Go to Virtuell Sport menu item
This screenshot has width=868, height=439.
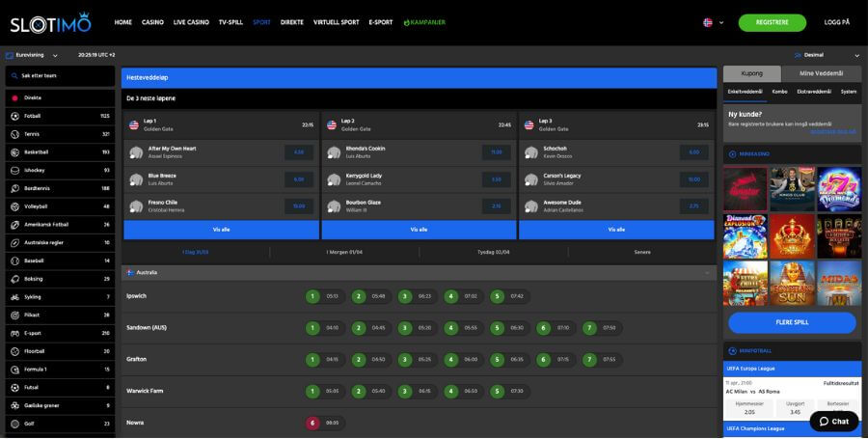(336, 23)
